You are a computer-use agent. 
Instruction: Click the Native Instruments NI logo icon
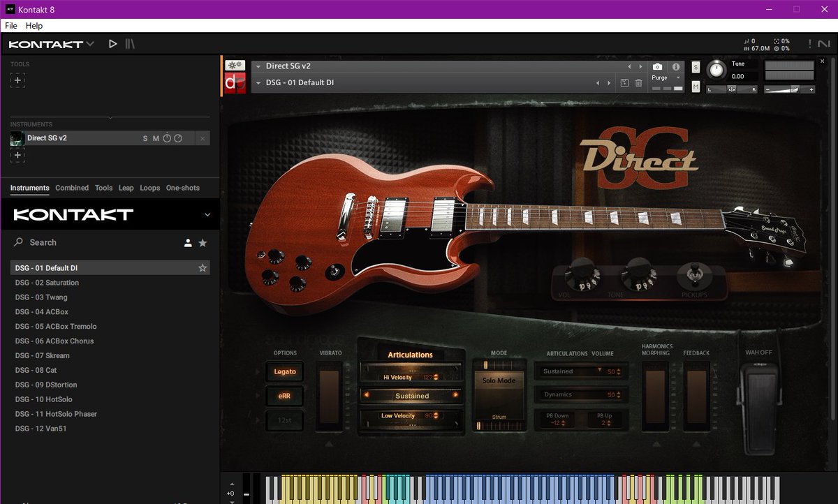pos(823,44)
